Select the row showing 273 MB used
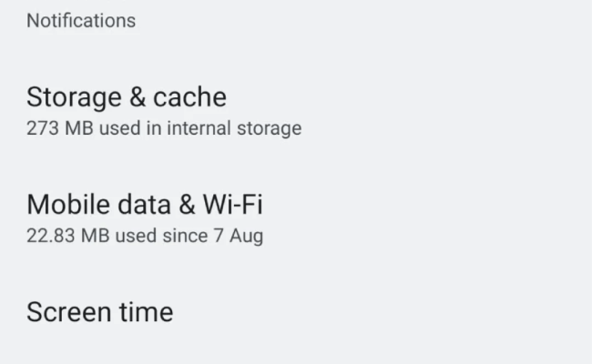592x364 pixels. (164, 111)
